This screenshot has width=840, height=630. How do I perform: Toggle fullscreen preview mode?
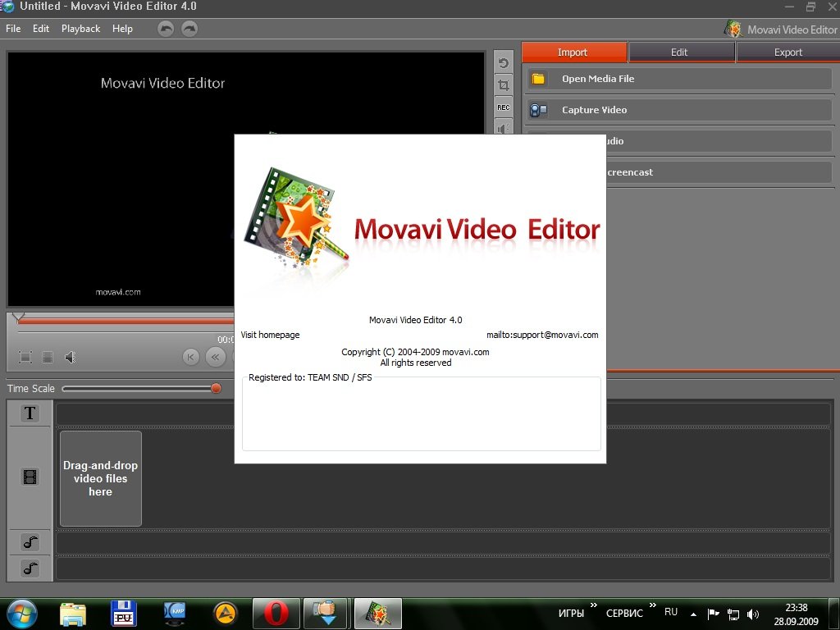[25, 357]
